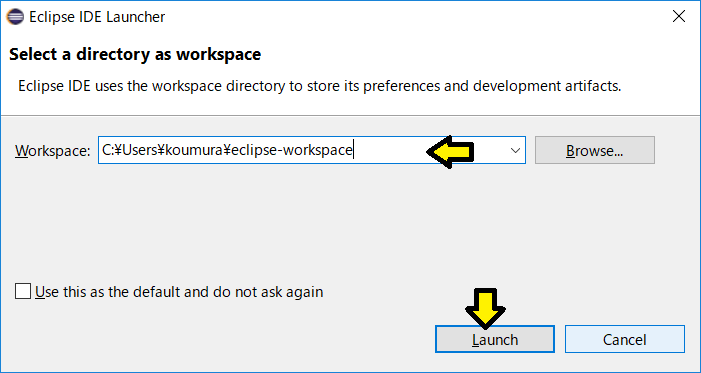The width and height of the screenshot is (701, 373).
Task: Launch Eclipse with the selected workspace
Action: 495,339
